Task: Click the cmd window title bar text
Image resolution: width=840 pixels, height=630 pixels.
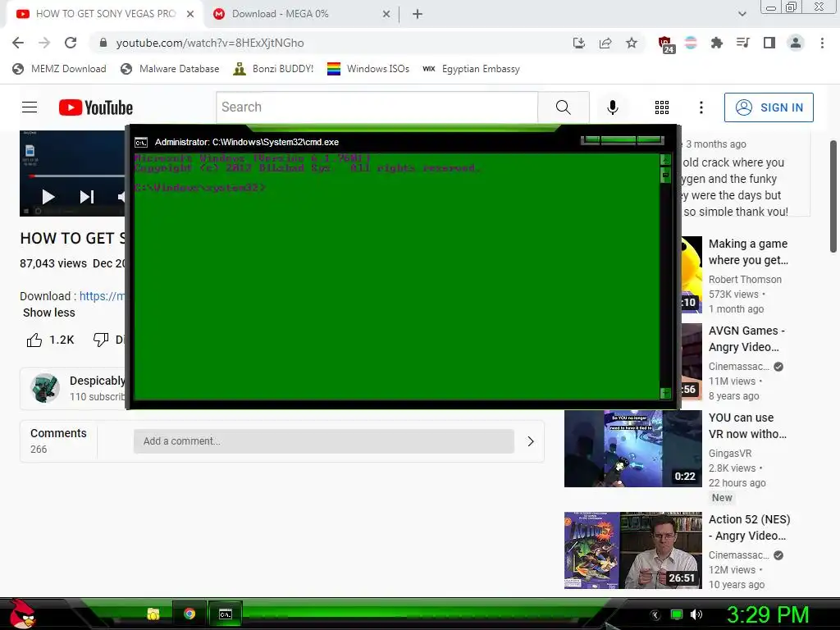Action: click(x=246, y=142)
